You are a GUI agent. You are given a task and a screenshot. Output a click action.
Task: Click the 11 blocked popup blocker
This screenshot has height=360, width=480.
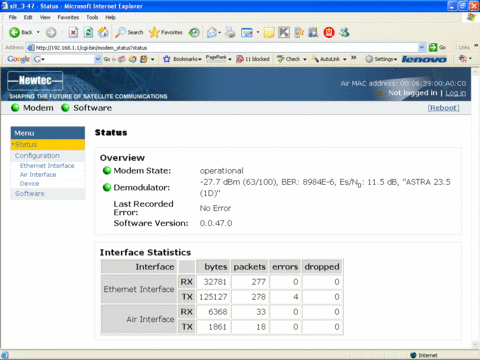click(253, 59)
